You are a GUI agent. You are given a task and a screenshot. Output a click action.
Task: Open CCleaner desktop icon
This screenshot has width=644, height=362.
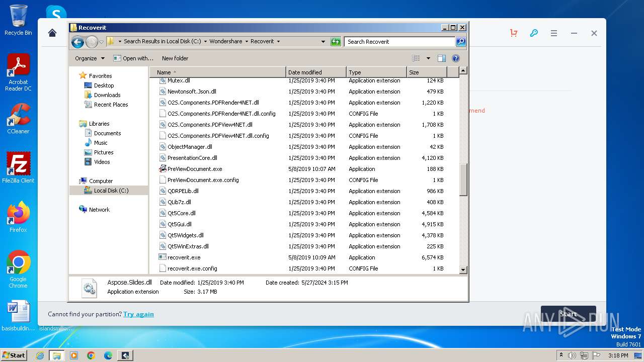(x=18, y=119)
